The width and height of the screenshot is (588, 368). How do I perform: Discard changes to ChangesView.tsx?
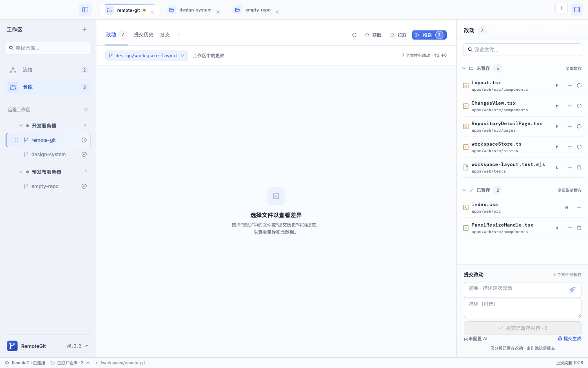click(x=579, y=106)
